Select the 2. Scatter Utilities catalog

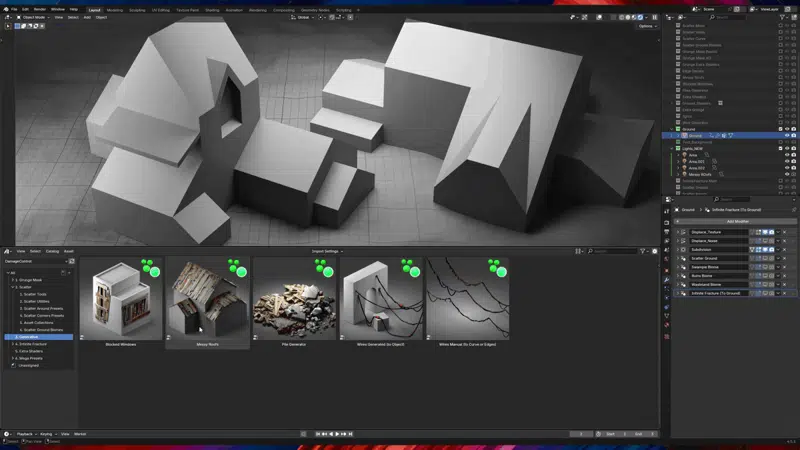(36, 302)
